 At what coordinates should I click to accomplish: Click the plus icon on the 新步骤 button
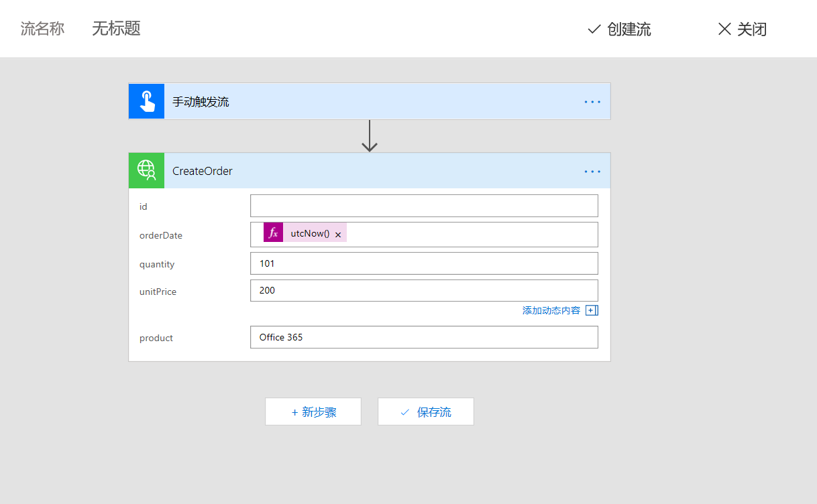[x=295, y=411]
